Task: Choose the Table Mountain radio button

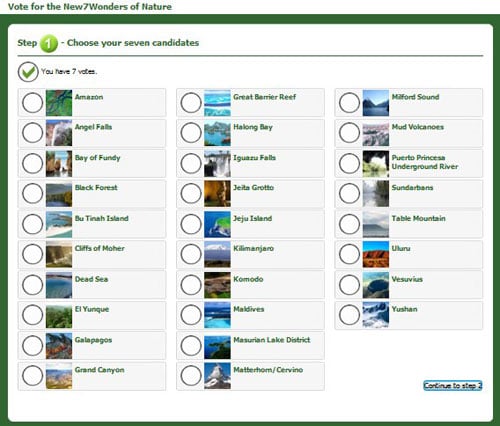Action: click(349, 224)
